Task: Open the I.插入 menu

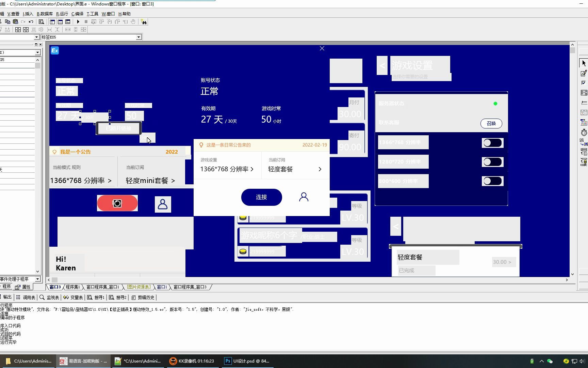Action: tap(28, 14)
